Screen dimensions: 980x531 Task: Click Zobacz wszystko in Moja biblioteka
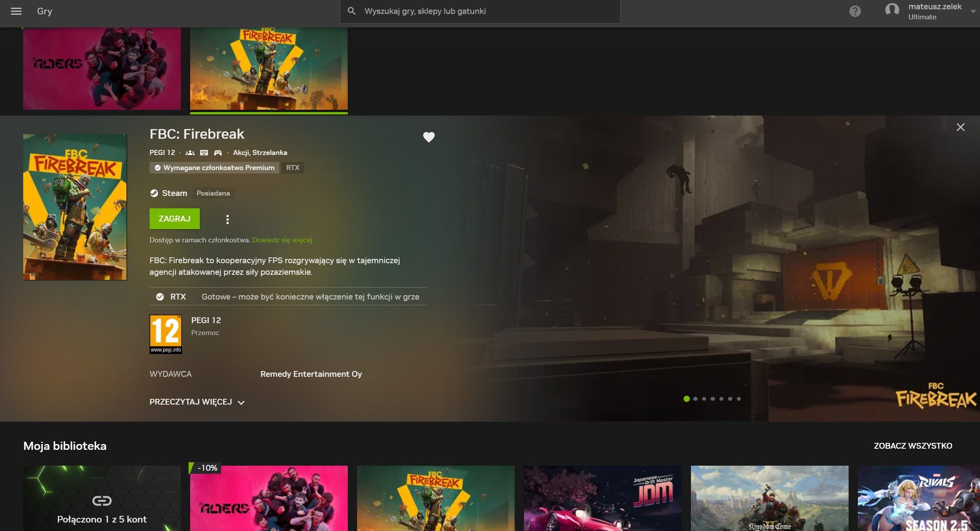pos(913,446)
